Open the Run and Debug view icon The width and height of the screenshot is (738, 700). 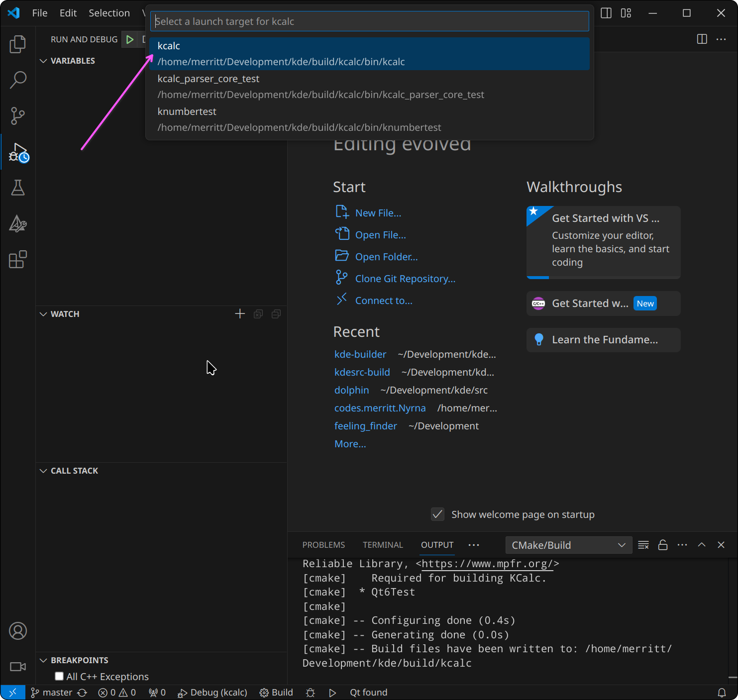point(18,152)
